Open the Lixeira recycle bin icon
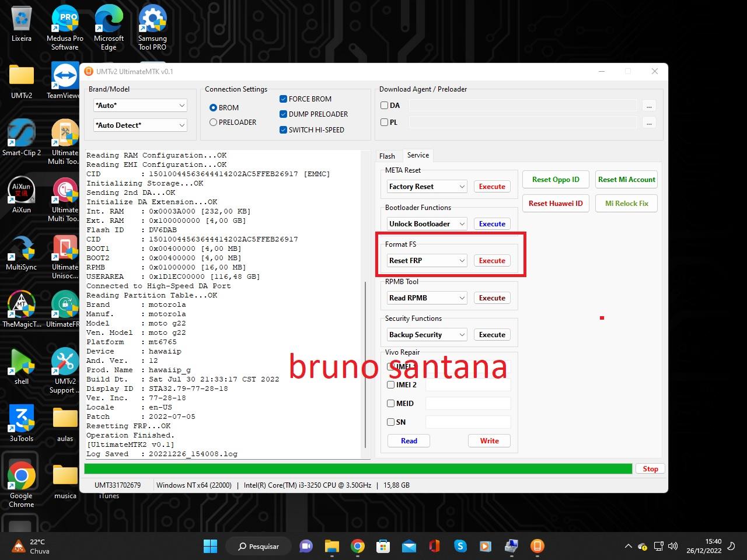Viewport: 747px width, 560px height. point(22,24)
